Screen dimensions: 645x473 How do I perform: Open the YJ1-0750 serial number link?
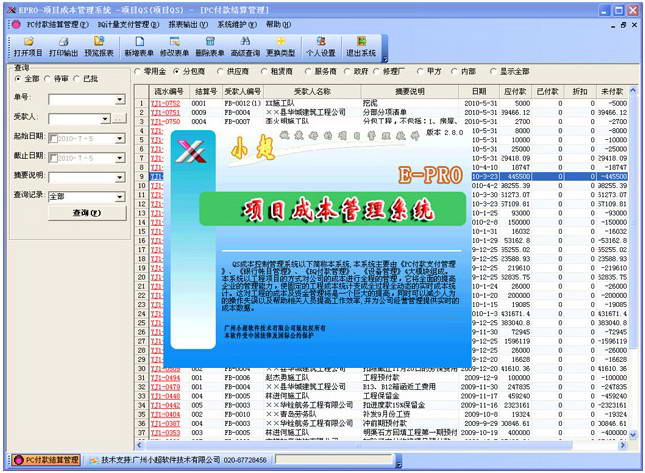point(165,121)
